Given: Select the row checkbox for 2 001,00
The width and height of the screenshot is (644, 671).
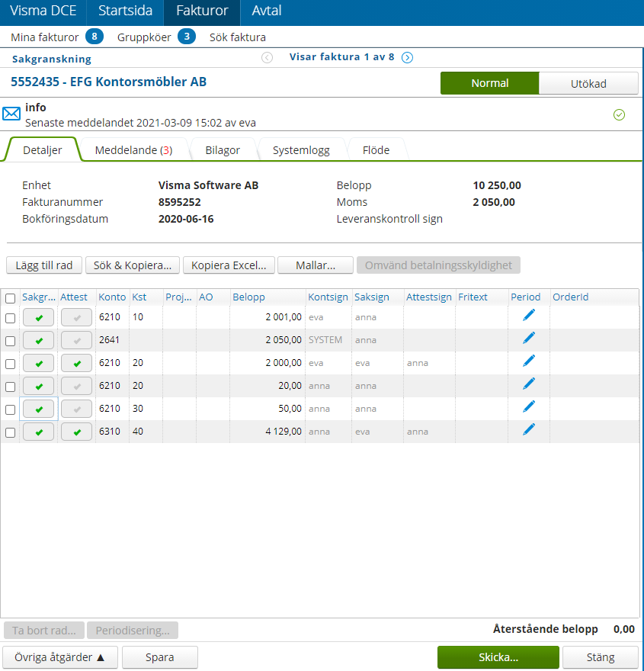Looking at the screenshot, I should click(10, 319).
